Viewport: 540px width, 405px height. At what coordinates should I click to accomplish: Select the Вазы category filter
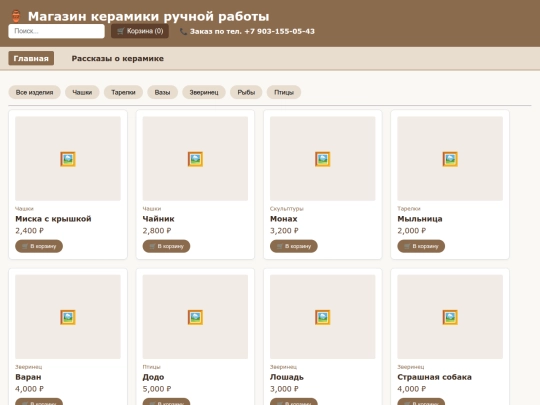pos(162,92)
